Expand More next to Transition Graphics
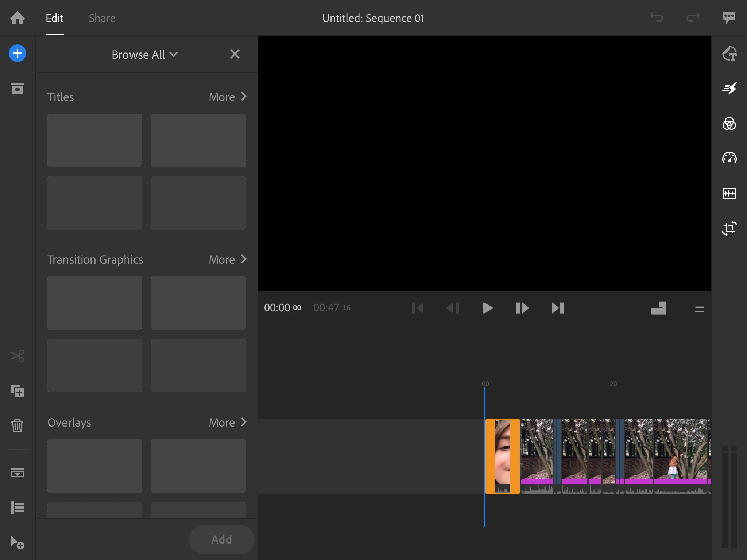Viewport: 747px width, 560px height. pyautogui.click(x=228, y=260)
